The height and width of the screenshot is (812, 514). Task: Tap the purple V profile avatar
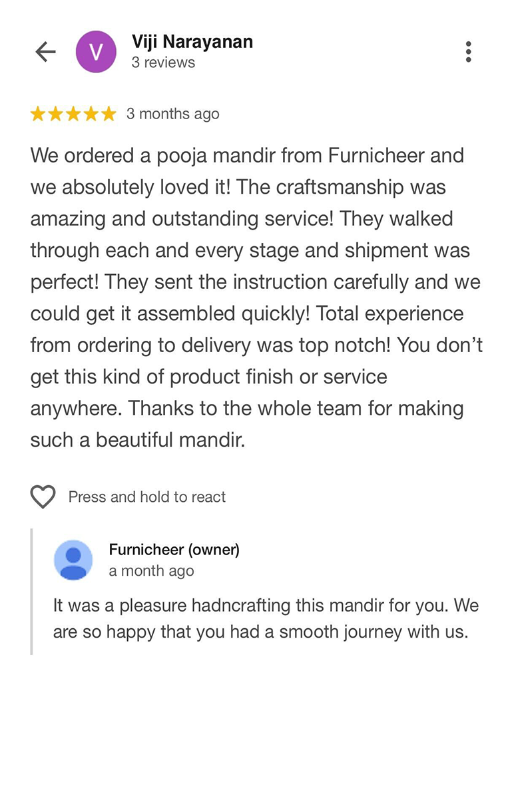click(96, 52)
